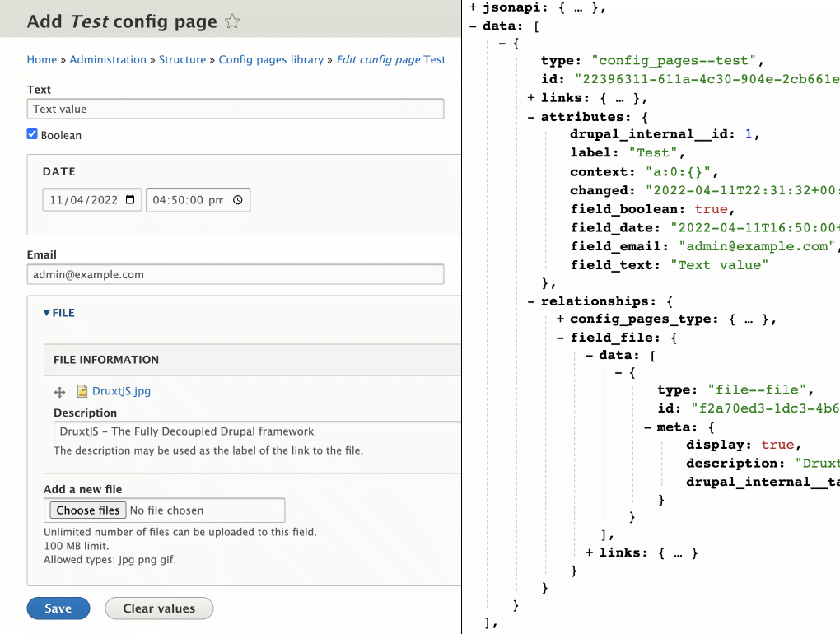
Task: Collapse the first data object
Action: pyautogui.click(x=502, y=44)
